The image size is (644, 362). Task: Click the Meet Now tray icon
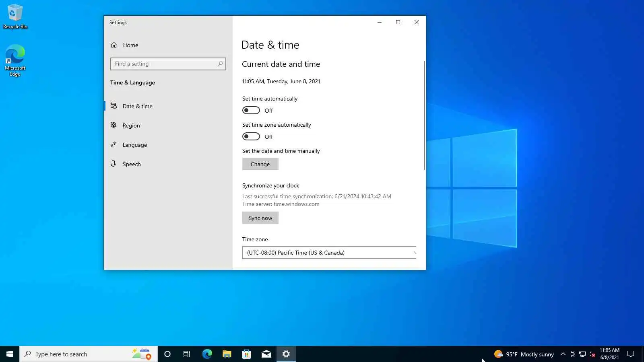tap(573, 354)
